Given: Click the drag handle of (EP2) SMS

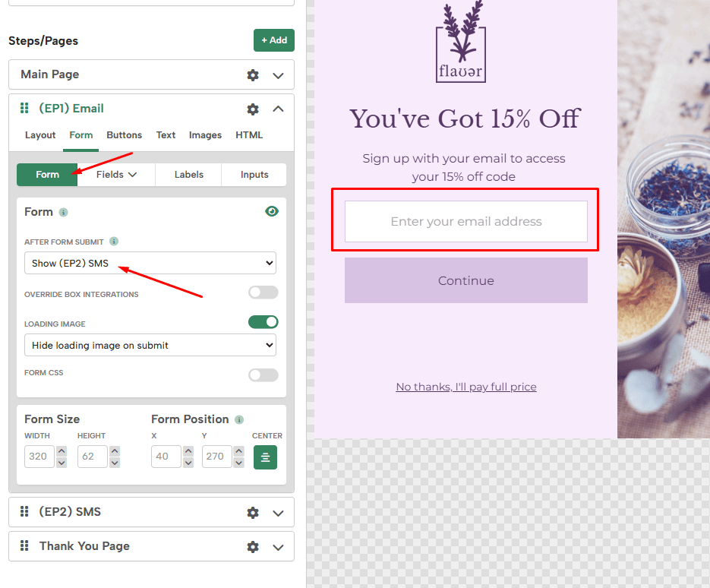Looking at the screenshot, I should tap(24, 512).
